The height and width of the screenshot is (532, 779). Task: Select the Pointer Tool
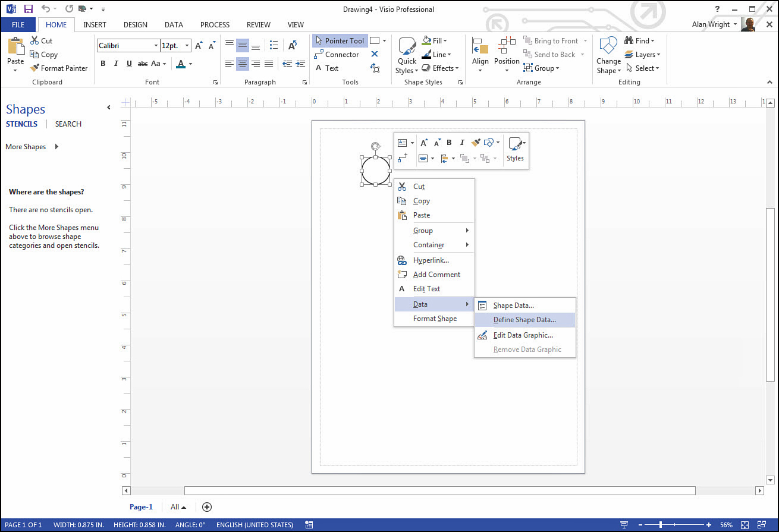click(340, 40)
